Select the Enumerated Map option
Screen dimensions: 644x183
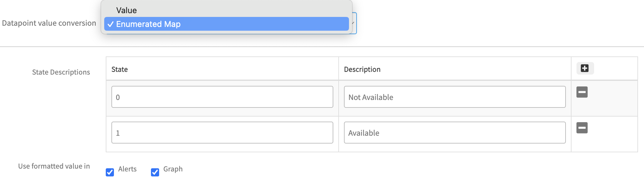(148, 24)
